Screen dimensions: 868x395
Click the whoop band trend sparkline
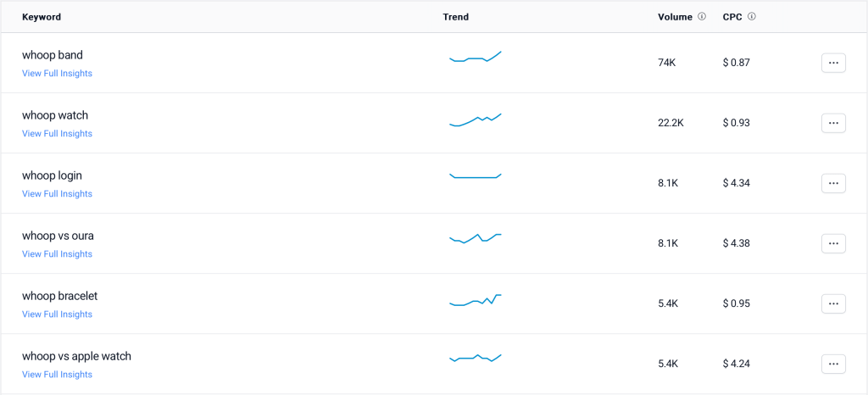coord(475,58)
